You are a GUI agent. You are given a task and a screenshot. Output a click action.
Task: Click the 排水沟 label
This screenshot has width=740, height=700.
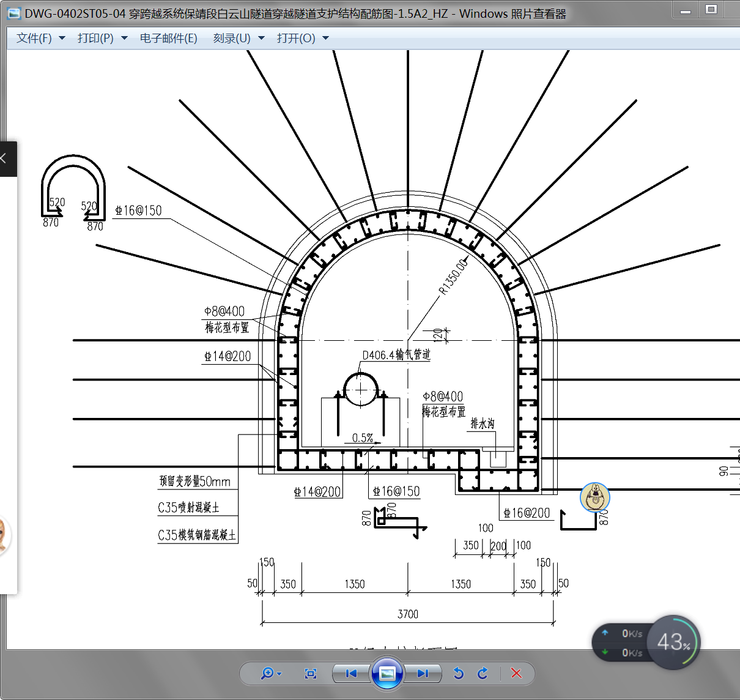pos(483,423)
